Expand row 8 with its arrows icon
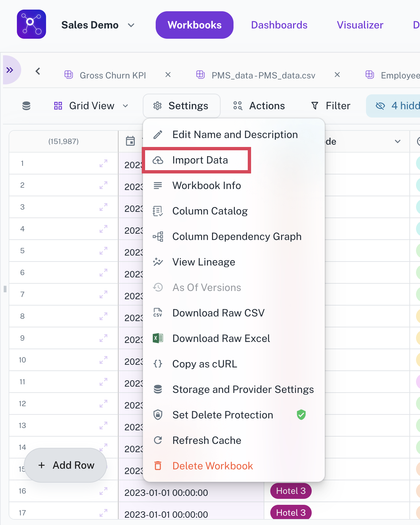The image size is (420, 525). pyautogui.click(x=103, y=316)
